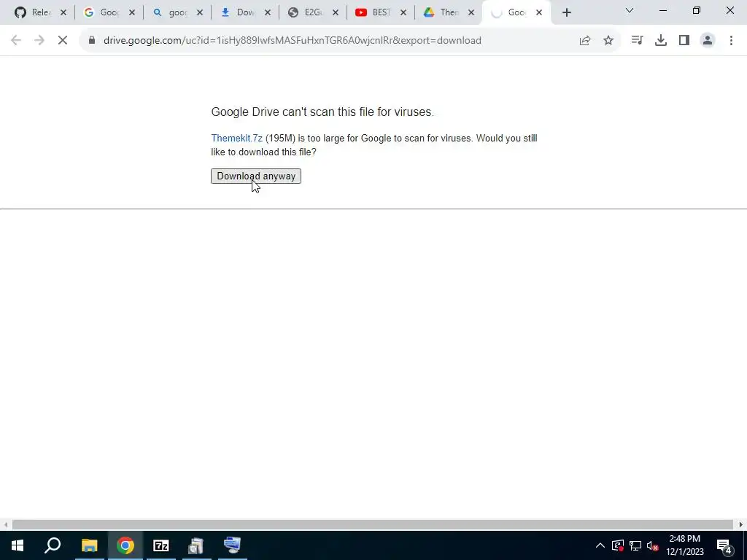The height and width of the screenshot is (560, 747).
Task: Open the documents stack taskbar app
Action: tap(196, 545)
